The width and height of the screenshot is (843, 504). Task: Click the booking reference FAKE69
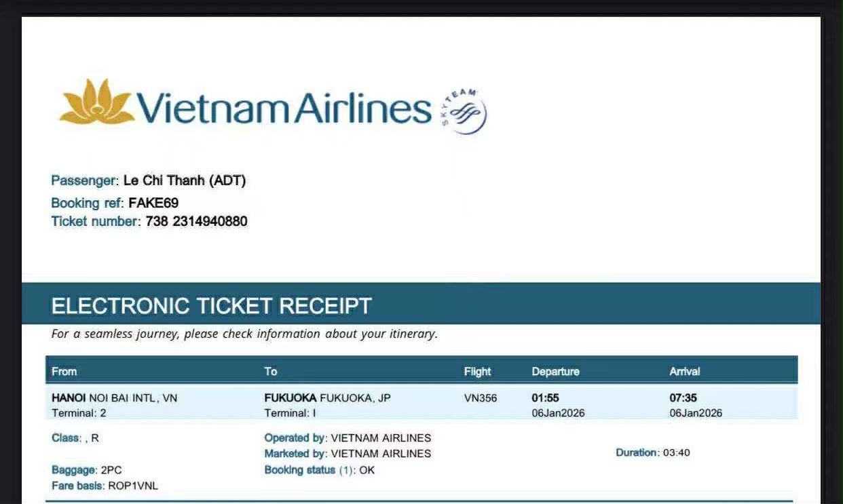pos(153,203)
